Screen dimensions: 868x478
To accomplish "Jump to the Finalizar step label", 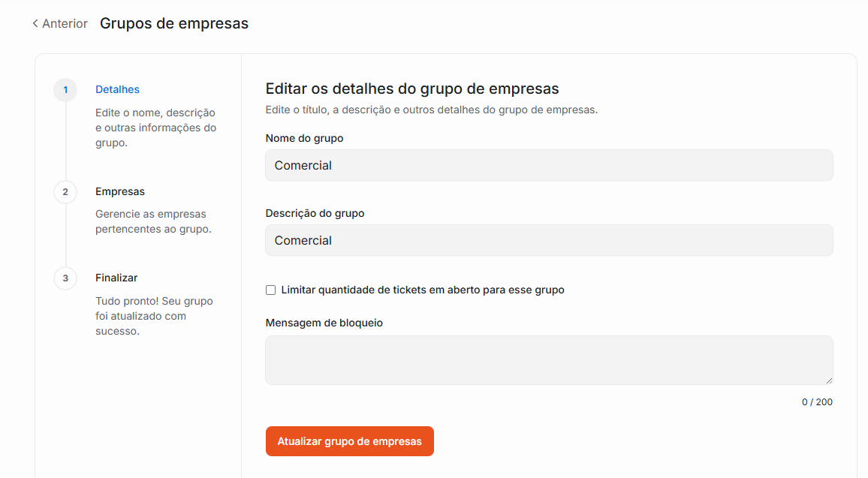I will click(x=116, y=278).
